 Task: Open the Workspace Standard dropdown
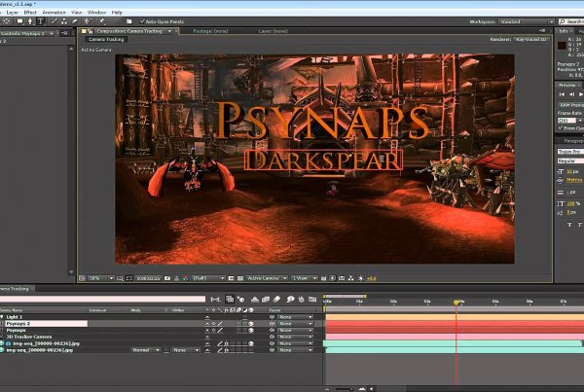pyautogui.click(x=527, y=21)
